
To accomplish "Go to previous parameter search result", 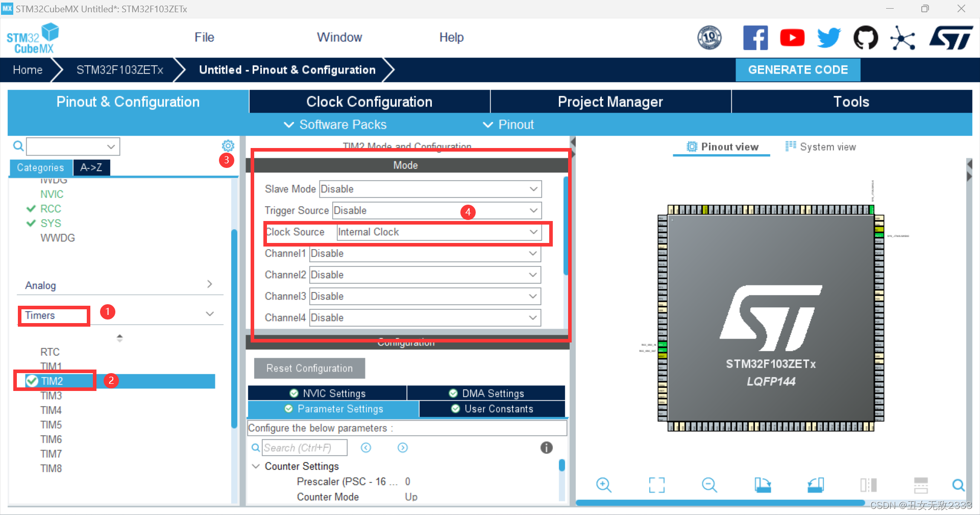I will pos(366,448).
